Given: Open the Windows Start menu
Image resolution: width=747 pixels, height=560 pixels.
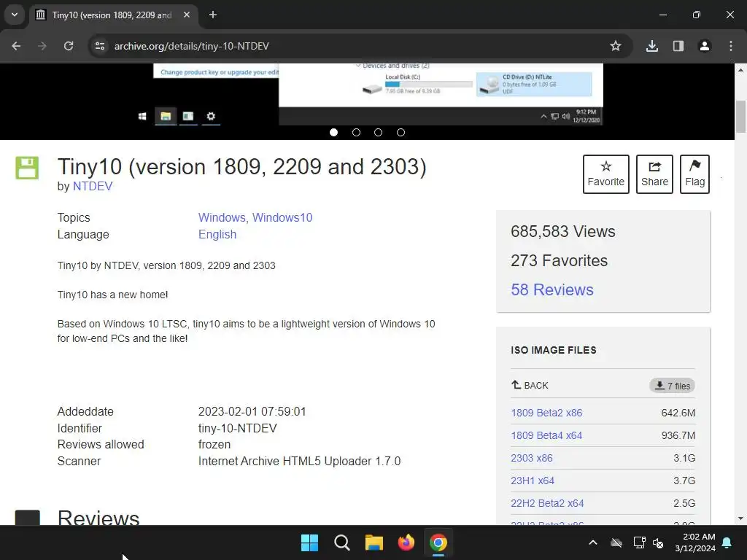Looking at the screenshot, I should point(309,542).
